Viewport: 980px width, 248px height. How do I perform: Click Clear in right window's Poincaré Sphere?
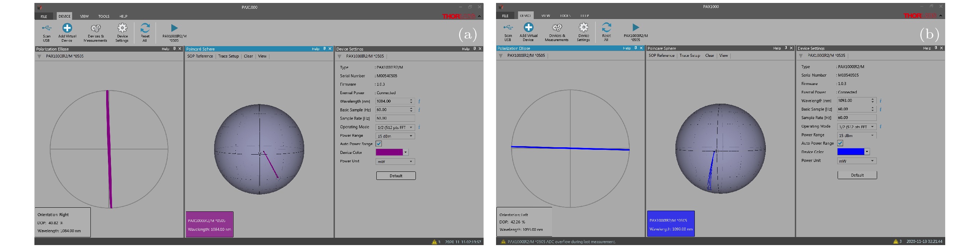(709, 56)
